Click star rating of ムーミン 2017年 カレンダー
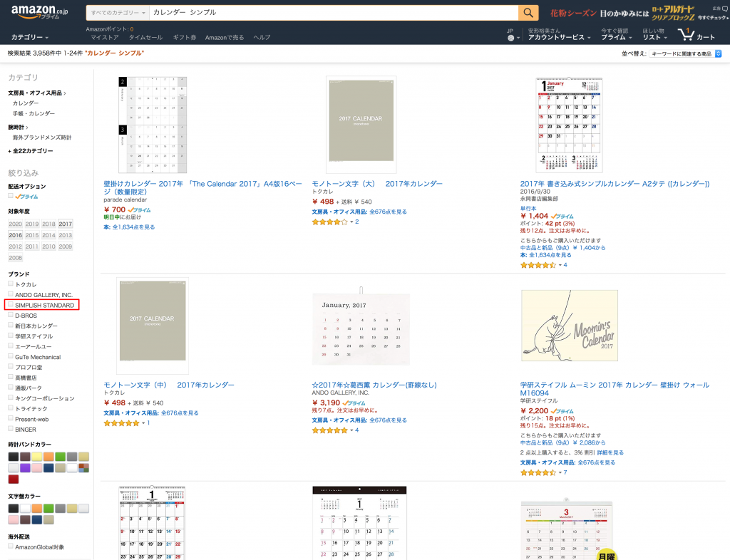The width and height of the screenshot is (730, 560). pos(538,472)
